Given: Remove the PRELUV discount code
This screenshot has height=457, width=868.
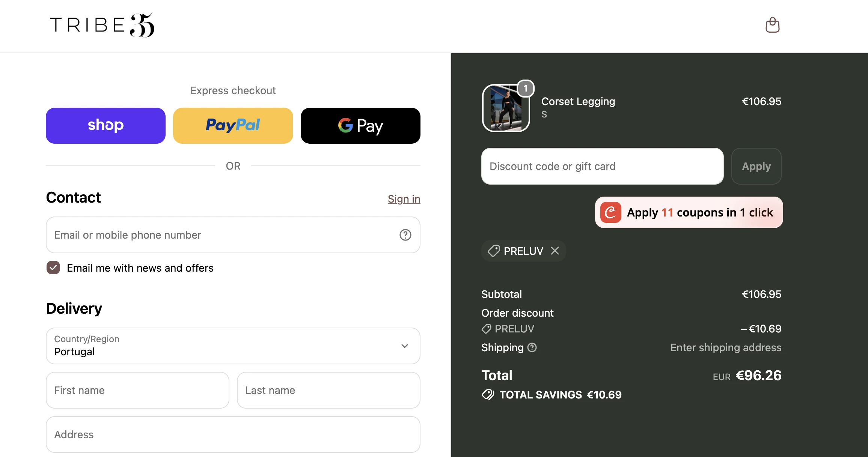Looking at the screenshot, I should coord(555,251).
